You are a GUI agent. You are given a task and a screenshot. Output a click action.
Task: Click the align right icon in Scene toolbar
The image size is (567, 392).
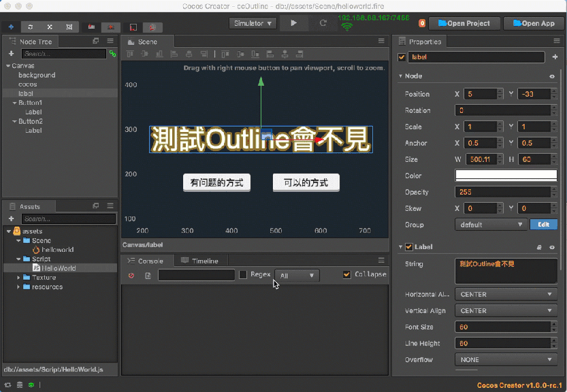(x=204, y=54)
